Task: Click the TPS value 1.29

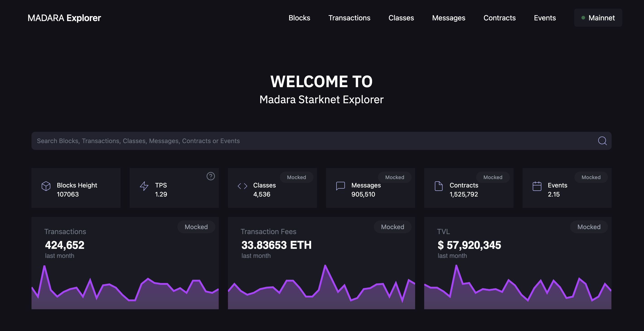Action: tap(161, 194)
